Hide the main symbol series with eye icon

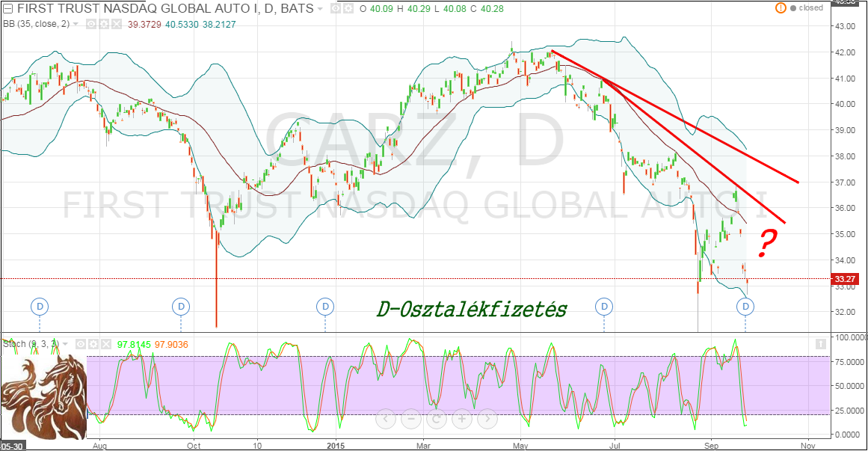coord(336,9)
